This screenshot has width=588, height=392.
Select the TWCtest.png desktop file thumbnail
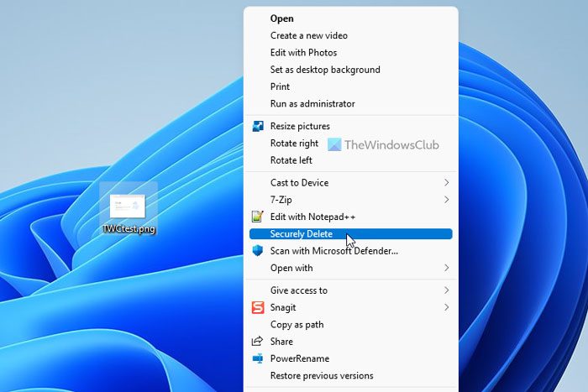[x=128, y=206]
